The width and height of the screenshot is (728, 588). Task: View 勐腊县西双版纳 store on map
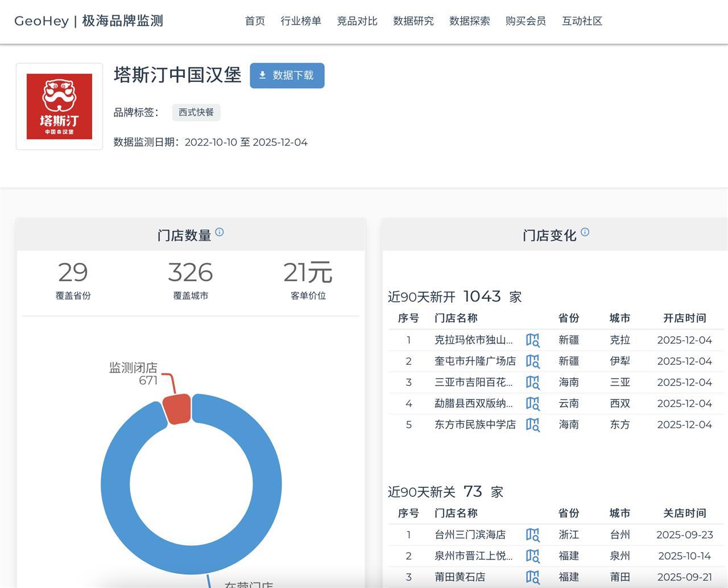click(533, 403)
